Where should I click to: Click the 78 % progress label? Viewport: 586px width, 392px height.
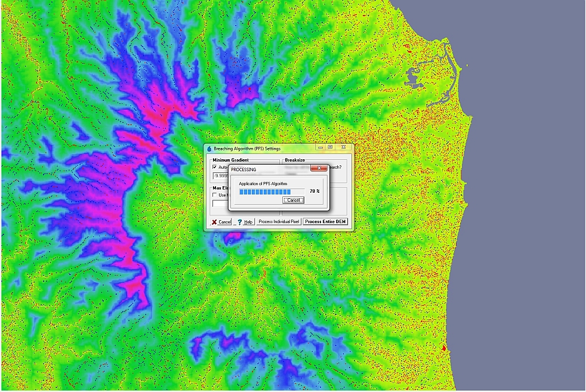tap(314, 192)
